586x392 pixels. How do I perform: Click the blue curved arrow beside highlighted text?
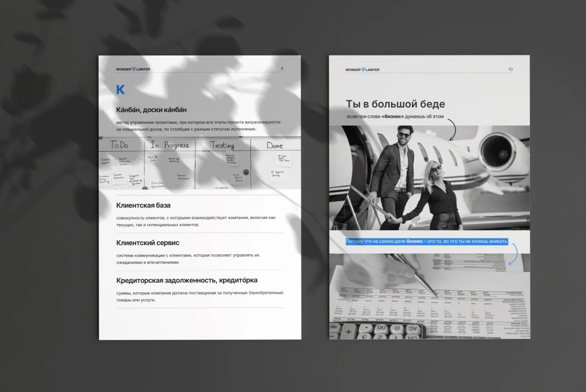click(x=513, y=254)
